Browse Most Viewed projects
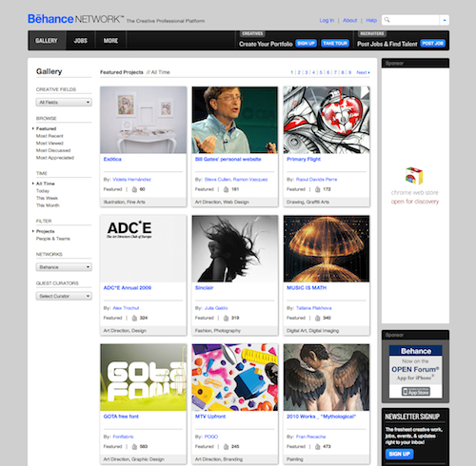This screenshot has height=466, width=476. pos(50,144)
